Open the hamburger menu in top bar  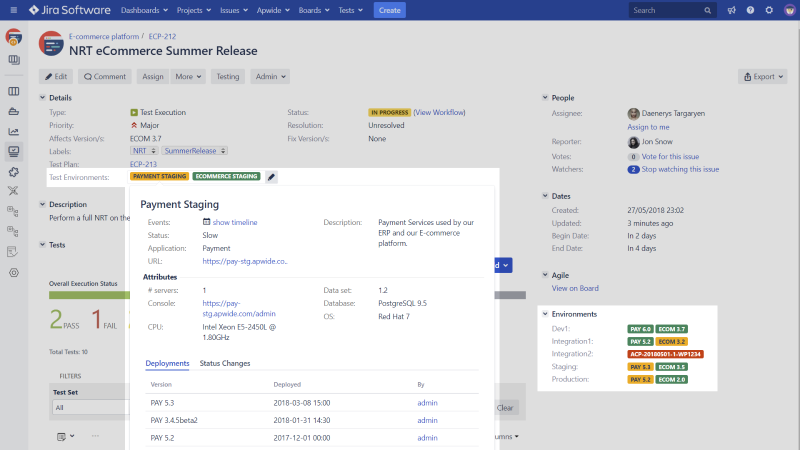pyautogui.click(x=14, y=10)
